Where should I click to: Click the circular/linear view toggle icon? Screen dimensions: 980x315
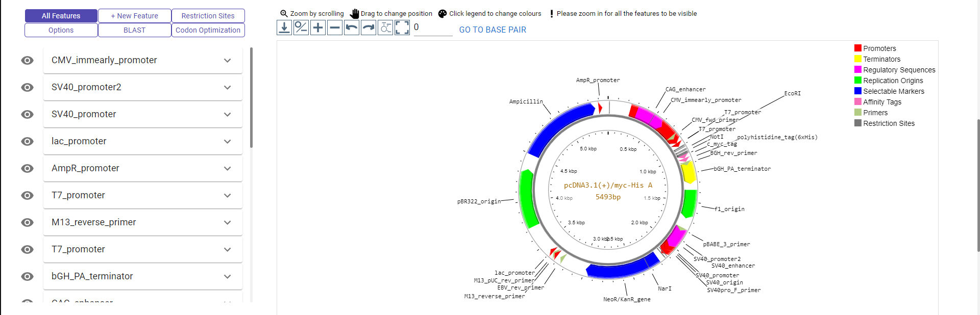pyautogui.click(x=301, y=28)
